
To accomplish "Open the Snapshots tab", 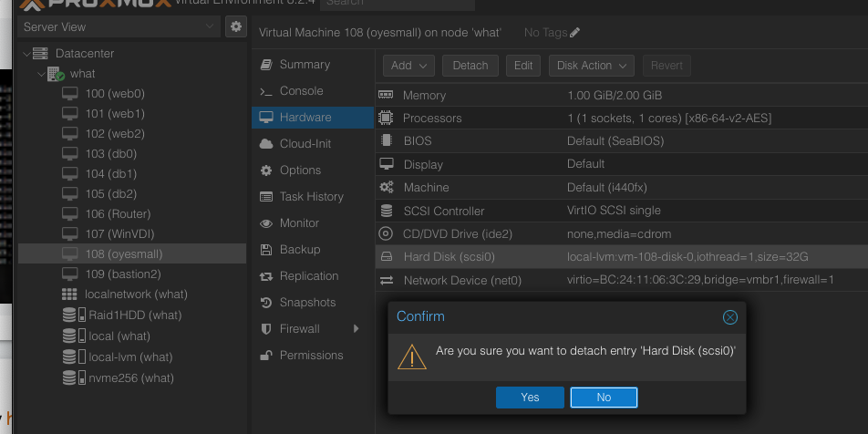I will click(x=313, y=303).
